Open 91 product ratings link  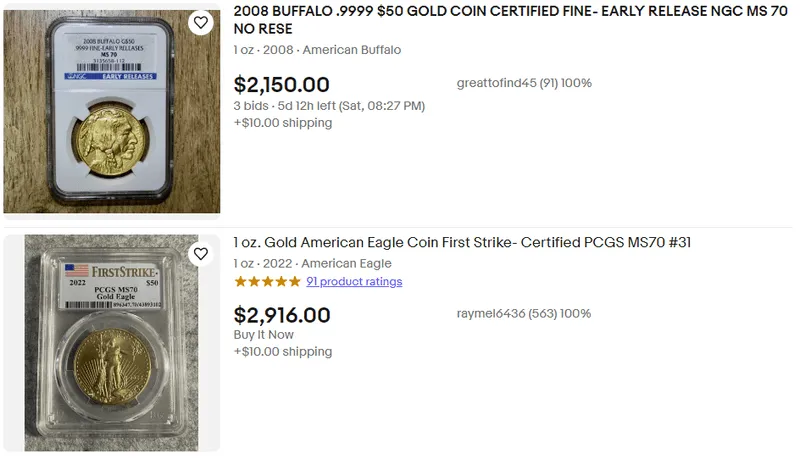tap(354, 282)
